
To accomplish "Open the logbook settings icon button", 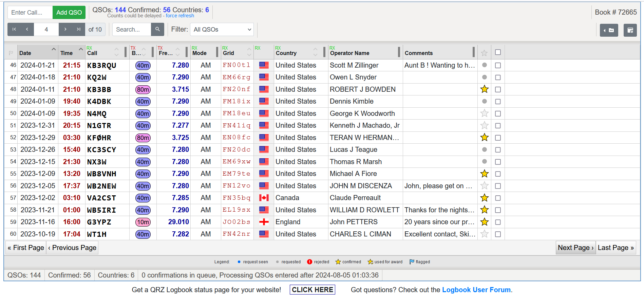I will click(630, 30).
